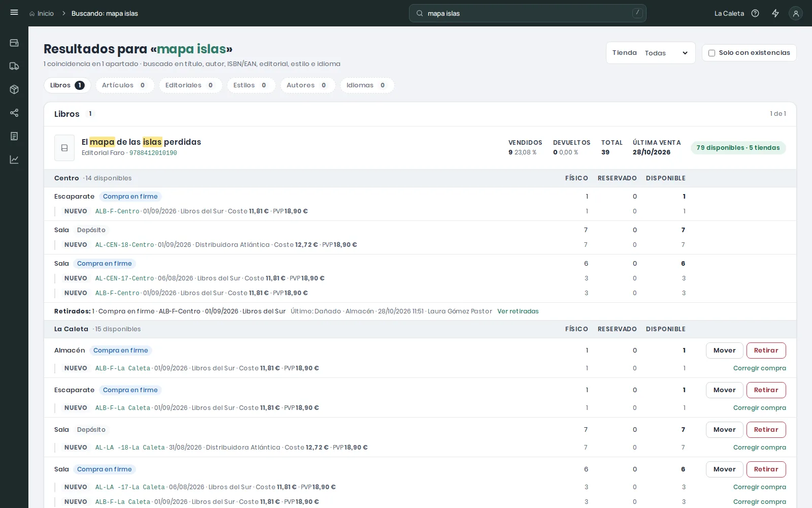Viewport: 812px width, 508px height.
Task: Click the Inicio home breadcrumb
Action: point(42,14)
